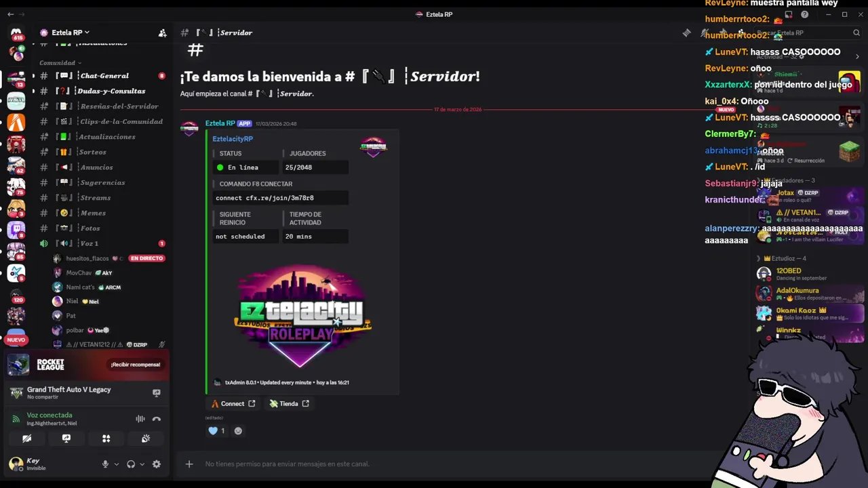868x488 pixels.
Task: Click the Help question mark icon
Action: click(804, 14)
